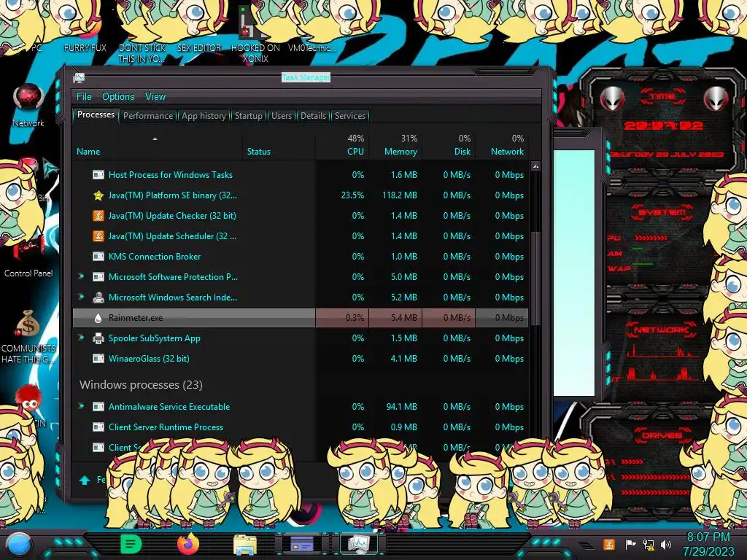
Task: Select the Client Server Runtime Process name
Action: [x=166, y=427]
